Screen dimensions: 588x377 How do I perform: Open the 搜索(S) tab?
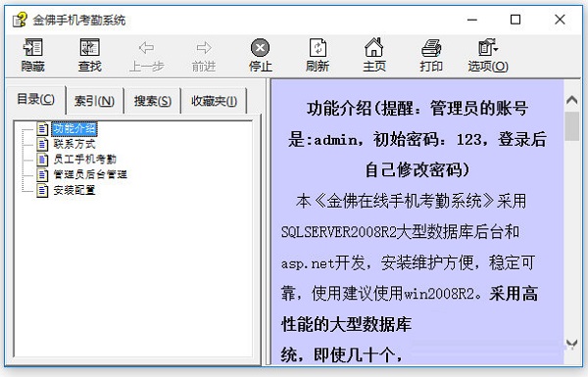152,101
